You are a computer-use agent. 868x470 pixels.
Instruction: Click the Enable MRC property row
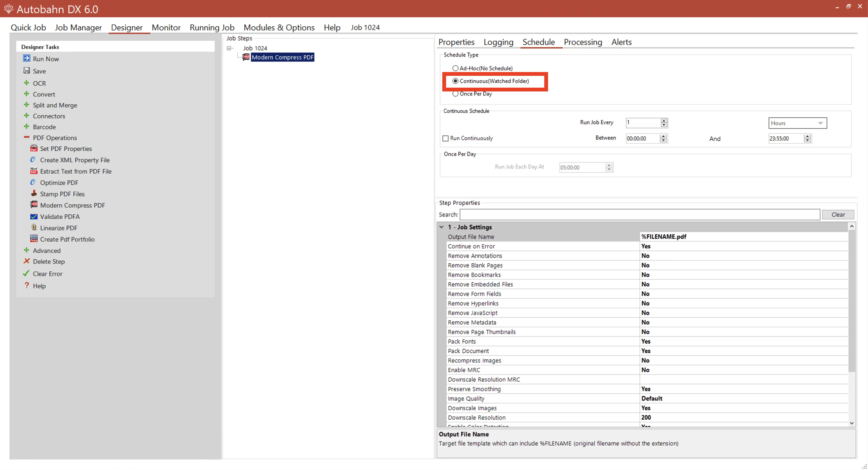(x=647, y=370)
